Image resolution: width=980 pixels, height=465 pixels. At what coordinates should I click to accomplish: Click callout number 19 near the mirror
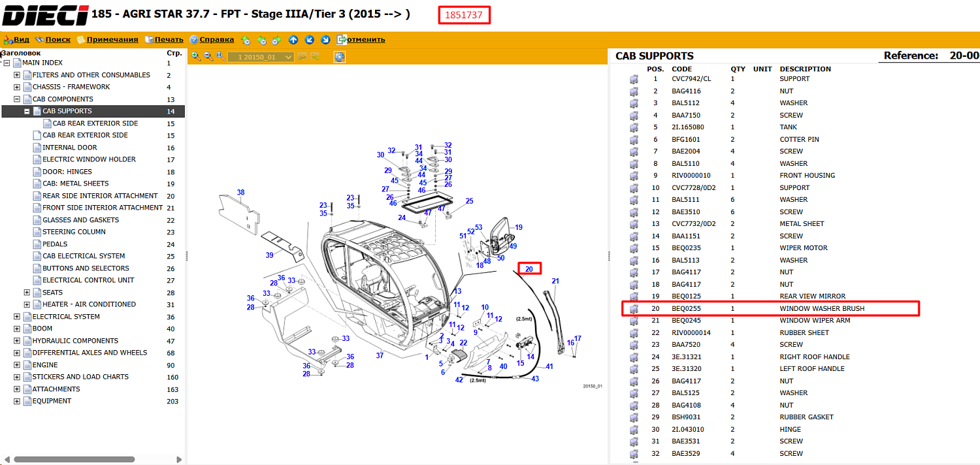coord(519,227)
